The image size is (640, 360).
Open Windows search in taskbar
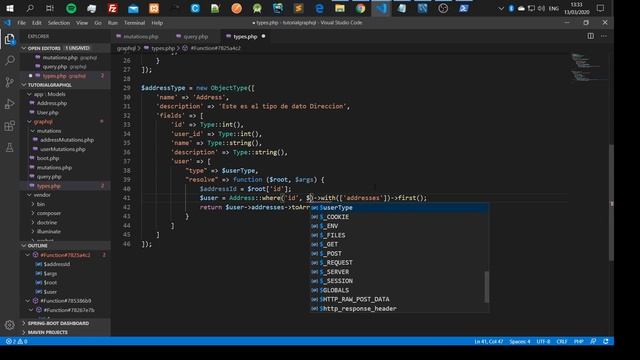(30, 8)
